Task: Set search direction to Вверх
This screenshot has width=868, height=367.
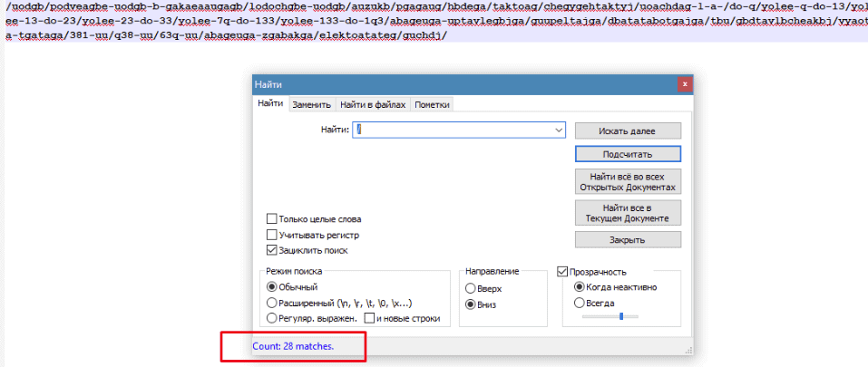Action: [x=470, y=288]
